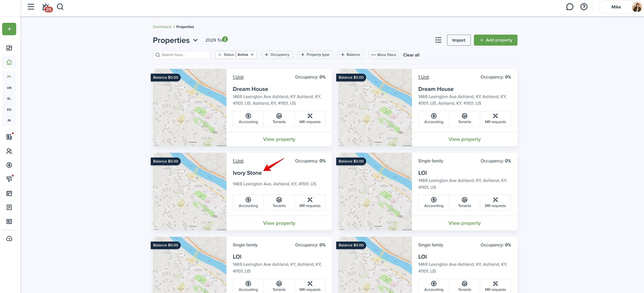The height and width of the screenshot is (293, 644).
Task: Open the help question mark icon
Action: pyautogui.click(x=584, y=7)
